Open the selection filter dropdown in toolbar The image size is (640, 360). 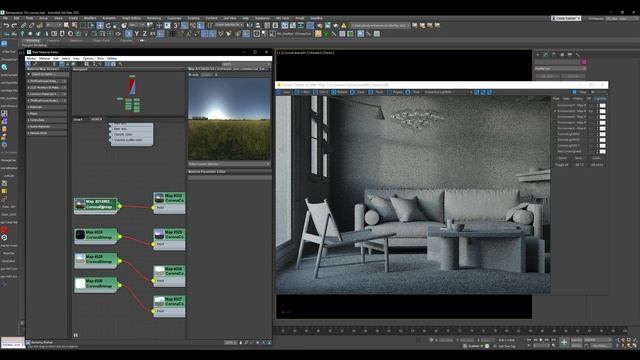tap(54, 25)
